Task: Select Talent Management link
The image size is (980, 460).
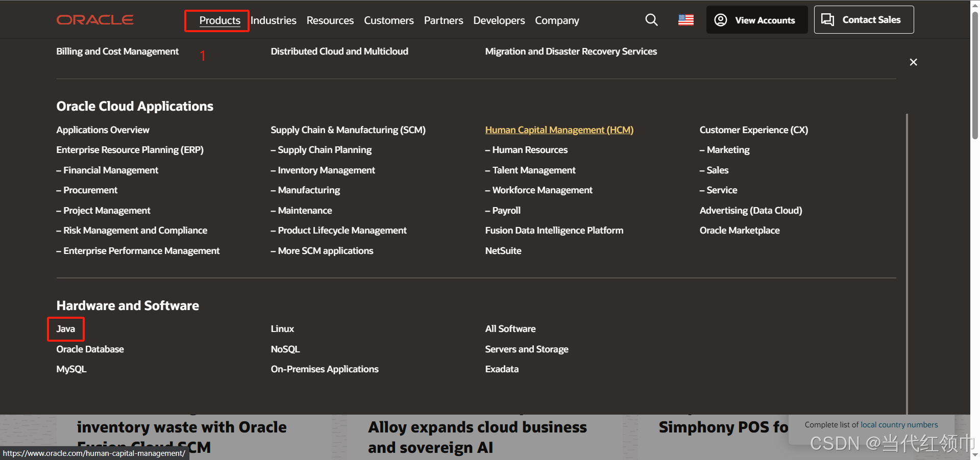Action: (x=530, y=170)
